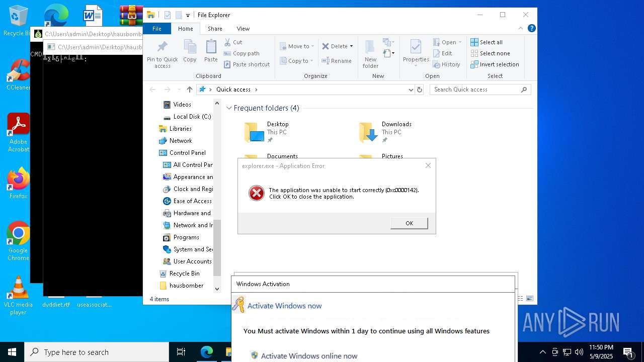
Task: Open the File tab in File Explorer
Action: click(x=157, y=29)
